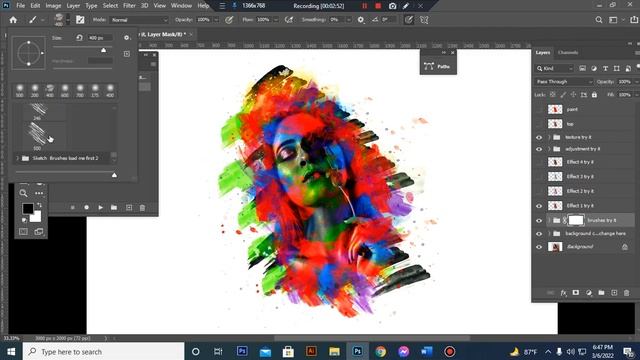
Task: Toggle visibility of texture try it group
Action: pos(539,138)
